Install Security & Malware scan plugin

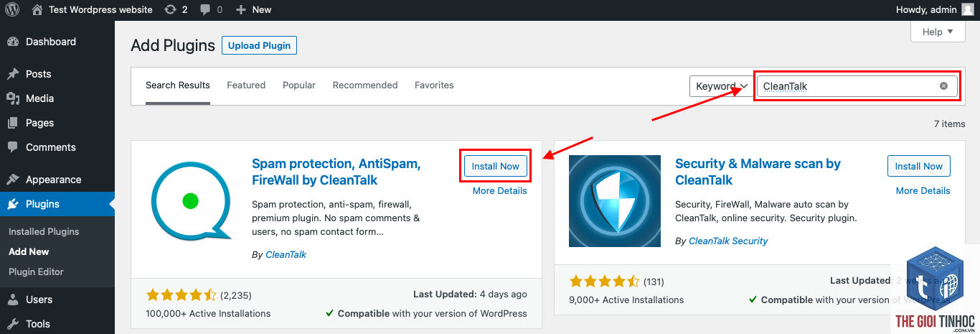(x=919, y=166)
